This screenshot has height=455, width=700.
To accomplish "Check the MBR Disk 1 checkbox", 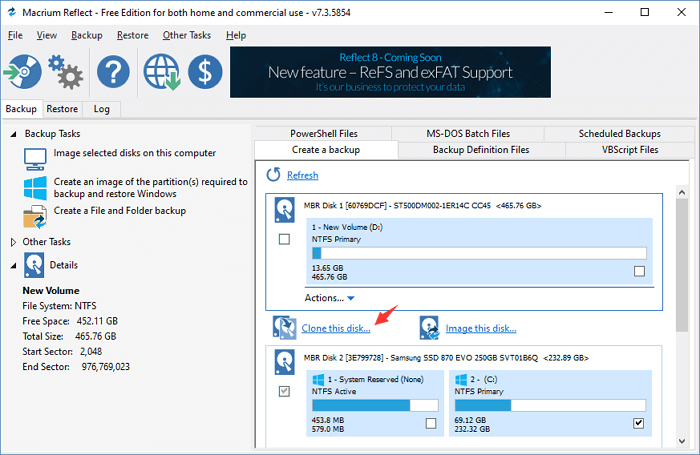I will coord(284,239).
